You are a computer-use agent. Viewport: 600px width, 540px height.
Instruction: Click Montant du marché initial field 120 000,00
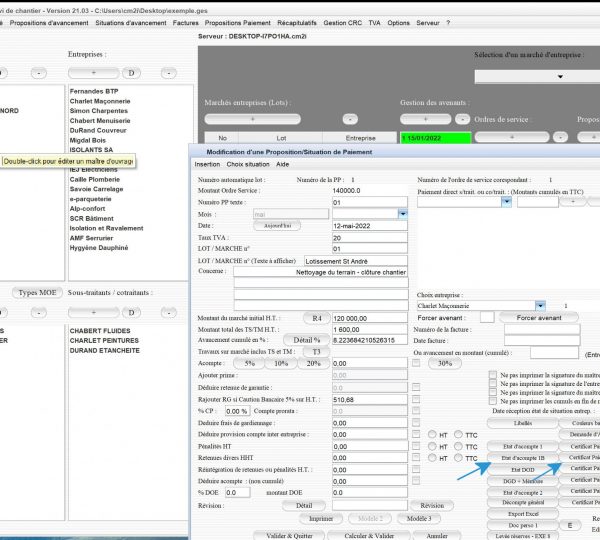tap(370, 318)
